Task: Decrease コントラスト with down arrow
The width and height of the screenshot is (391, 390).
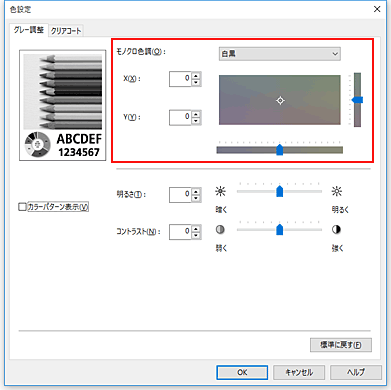Action: 196,235
